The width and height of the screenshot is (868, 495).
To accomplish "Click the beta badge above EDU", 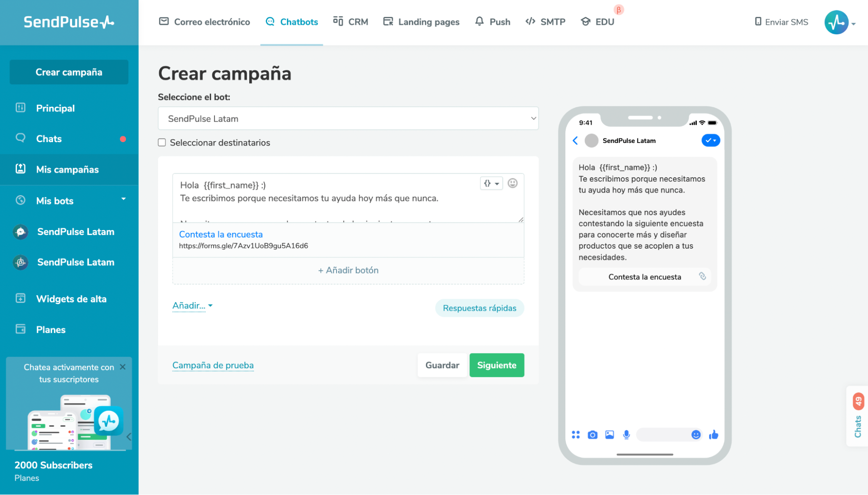I will click(x=619, y=10).
